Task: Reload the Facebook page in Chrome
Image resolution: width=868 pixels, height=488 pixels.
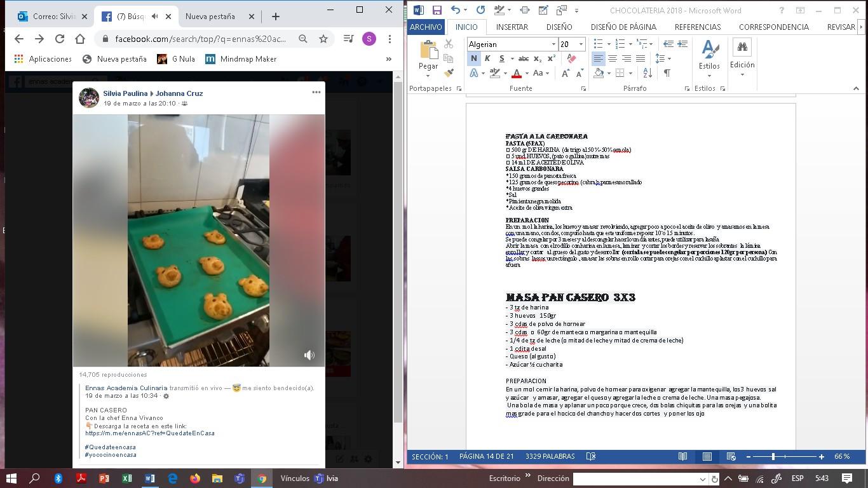Action: pos(60,39)
